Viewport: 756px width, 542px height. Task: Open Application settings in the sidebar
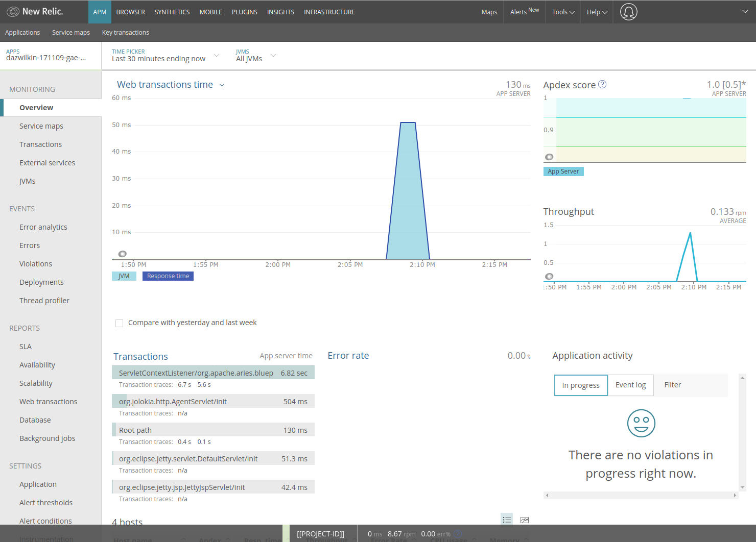click(x=38, y=484)
